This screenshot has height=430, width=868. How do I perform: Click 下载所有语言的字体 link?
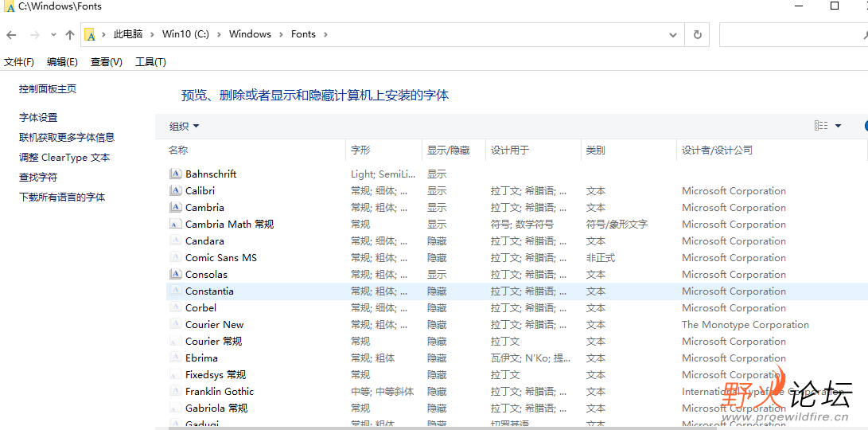[x=62, y=197]
